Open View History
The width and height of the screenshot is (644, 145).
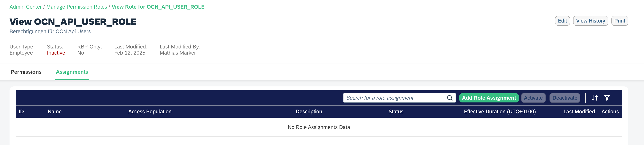590,21
